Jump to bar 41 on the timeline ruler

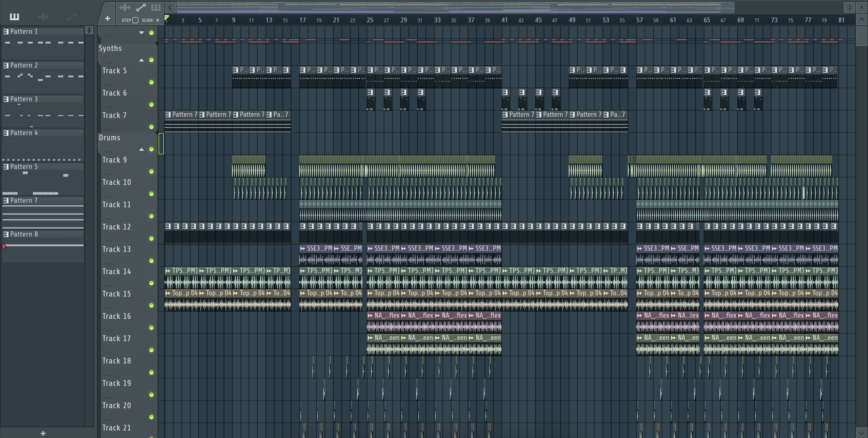click(505, 20)
